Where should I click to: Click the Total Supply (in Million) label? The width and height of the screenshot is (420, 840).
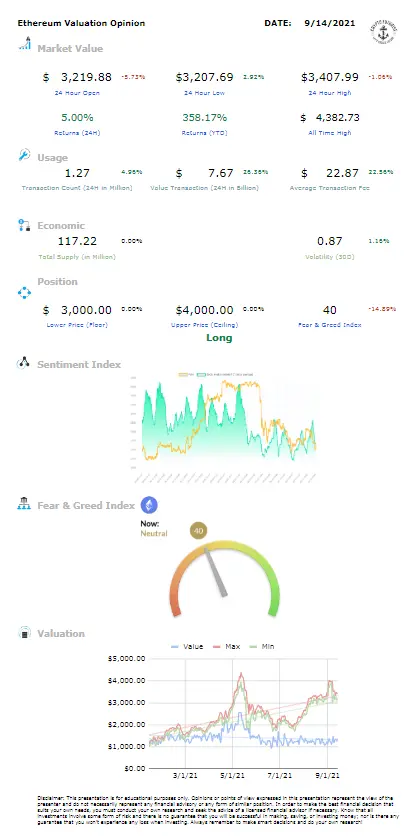(77, 257)
